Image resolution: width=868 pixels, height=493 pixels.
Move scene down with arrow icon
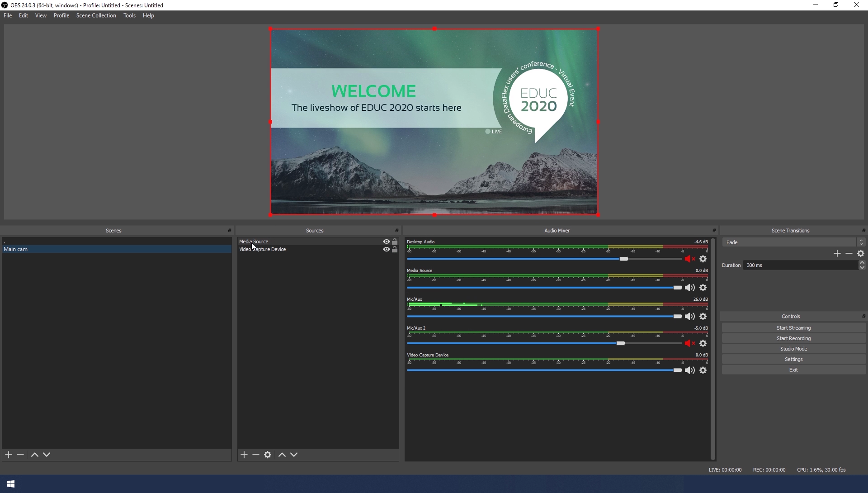[47, 455]
